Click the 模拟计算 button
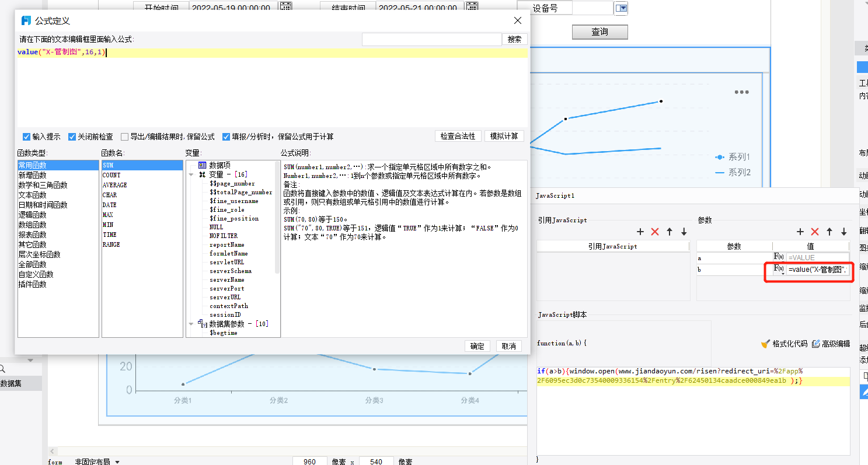The image size is (868, 465). click(504, 136)
